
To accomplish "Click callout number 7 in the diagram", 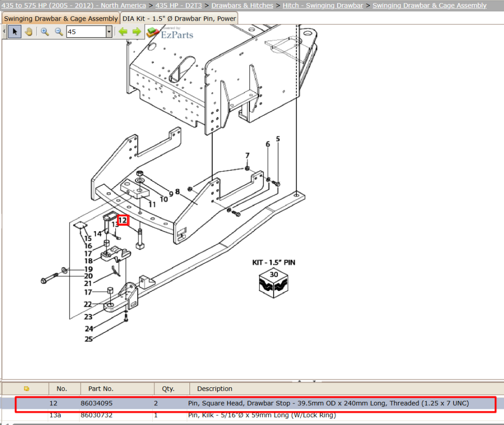I will coord(247,156).
